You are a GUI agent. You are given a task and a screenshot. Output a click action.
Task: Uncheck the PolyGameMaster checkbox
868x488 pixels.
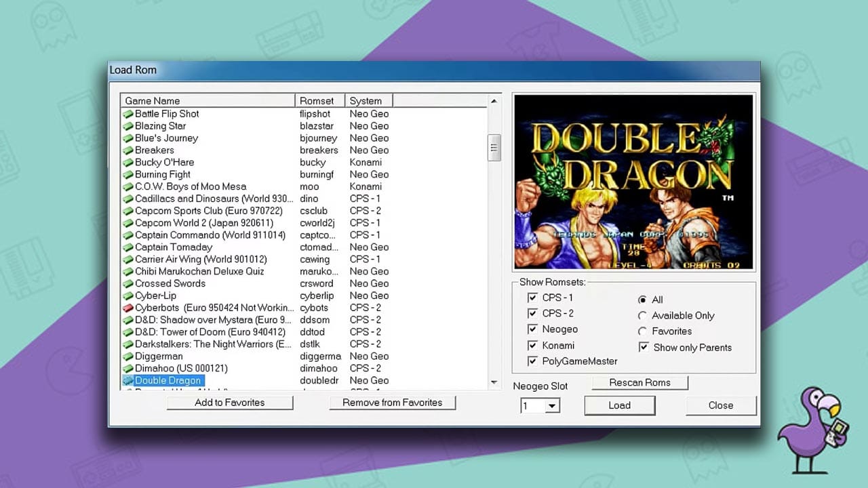pos(532,361)
